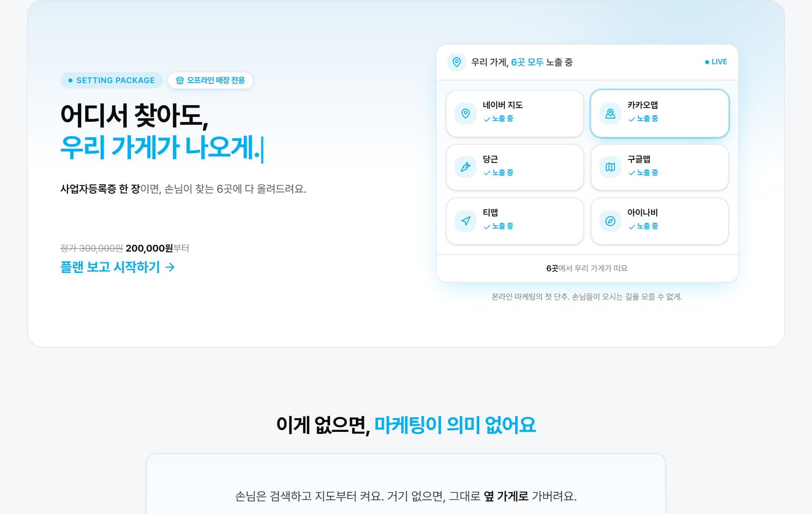Click the 사업자등록증 한 장 description line
This screenshot has height=514, width=812.
(183, 189)
